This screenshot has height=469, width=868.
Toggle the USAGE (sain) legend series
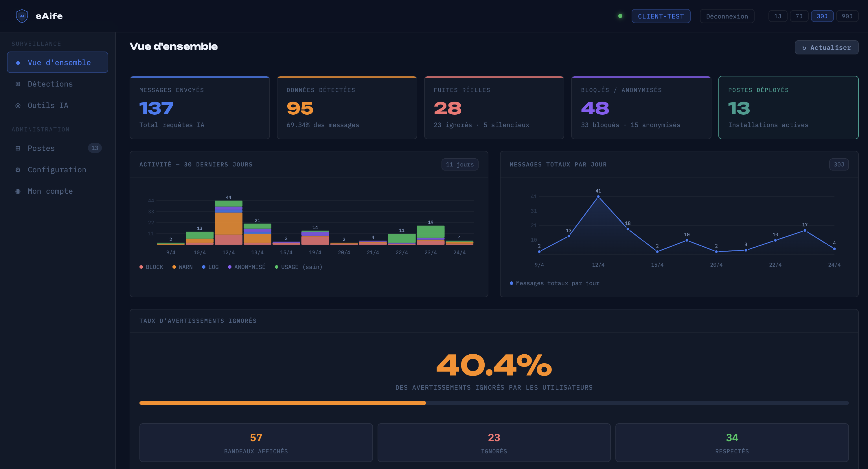coord(299,267)
